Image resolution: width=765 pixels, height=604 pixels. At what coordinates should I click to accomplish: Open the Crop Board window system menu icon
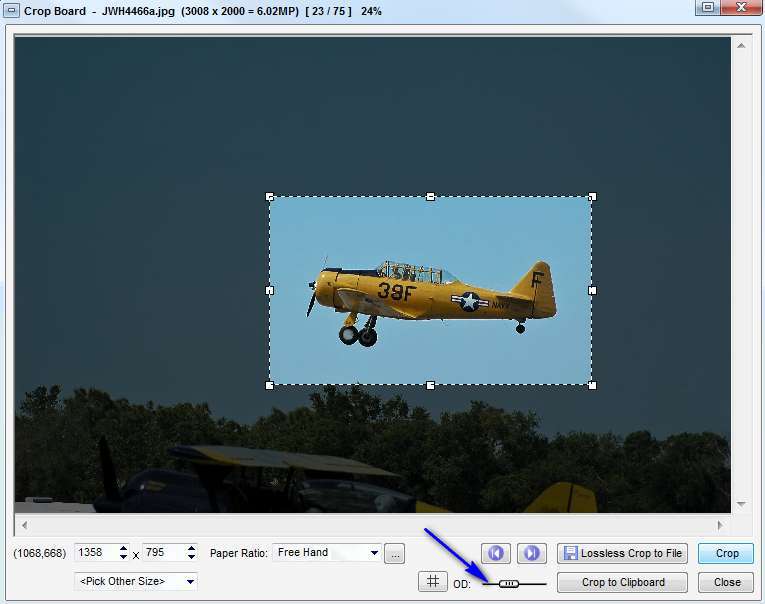[11, 10]
